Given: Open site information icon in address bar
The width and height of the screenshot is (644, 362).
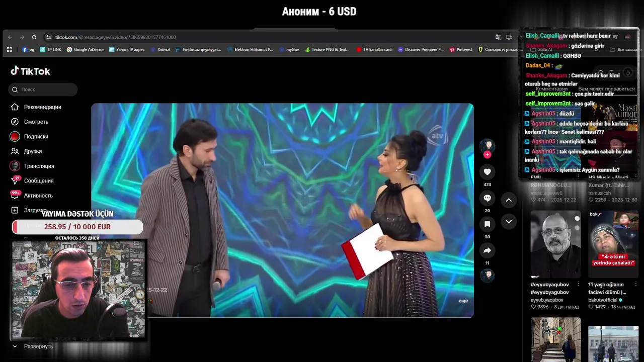Looking at the screenshot, I should (x=48, y=37).
